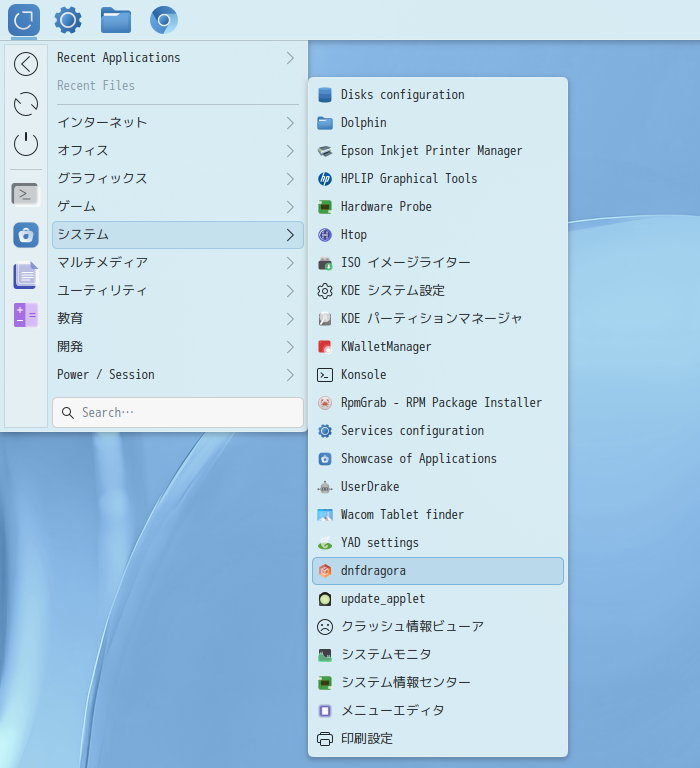The image size is (700, 768).
Task: Expand the ゲーム category chevron
Action: point(290,207)
